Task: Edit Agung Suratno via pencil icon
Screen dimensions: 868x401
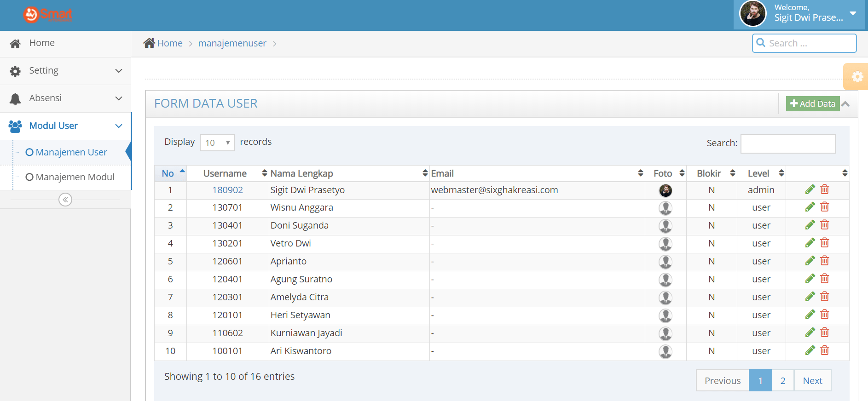Action: (810, 279)
